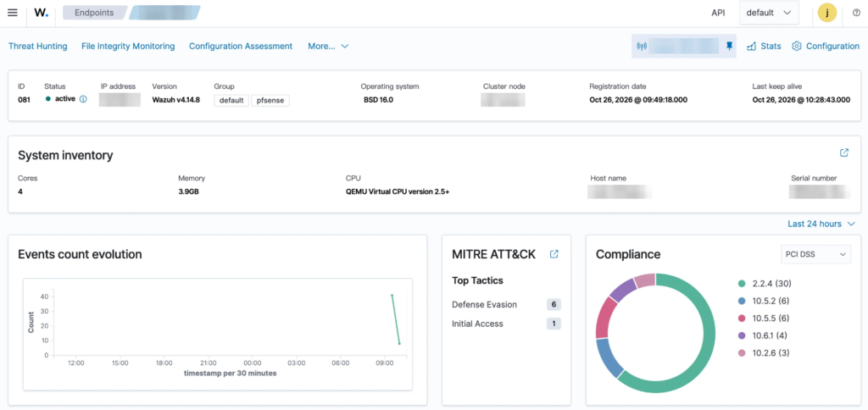Click the Defense Evasion count badge 6
This screenshot has width=868, height=410.
click(554, 304)
